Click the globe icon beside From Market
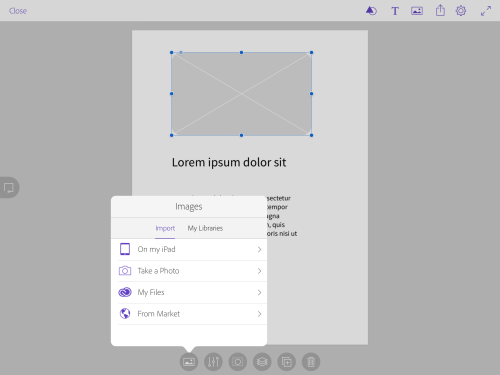Image resolution: width=500 pixels, height=375 pixels. click(125, 314)
